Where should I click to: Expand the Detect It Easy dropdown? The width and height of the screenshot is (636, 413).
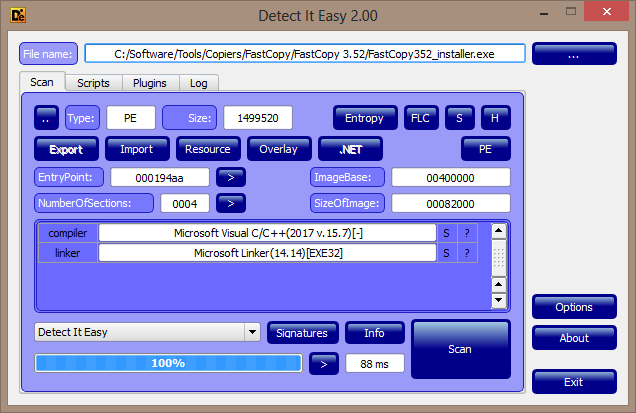tap(252, 332)
